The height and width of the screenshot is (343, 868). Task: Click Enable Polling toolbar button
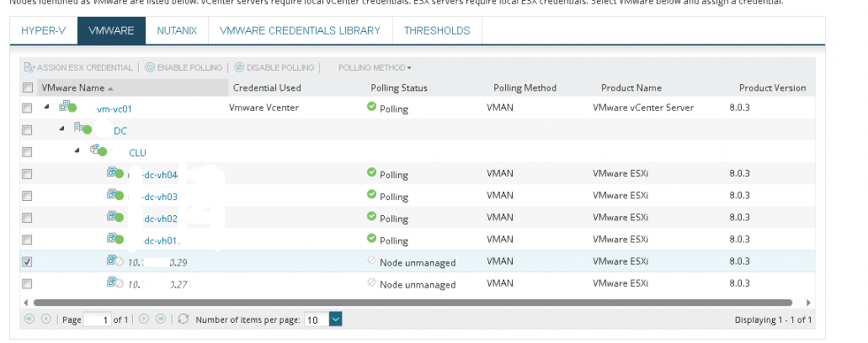pos(184,67)
